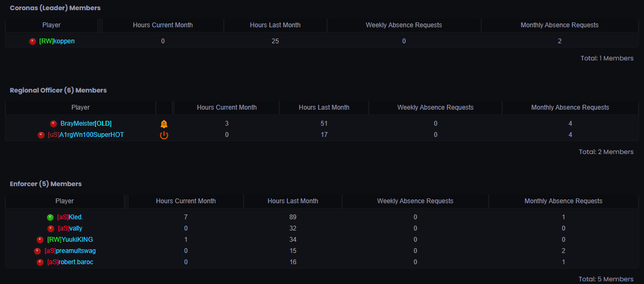This screenshot has width=644, height=284.
Task: Sort Enforcer table by Monthly Absence Requests
Action: pos(563,201)
